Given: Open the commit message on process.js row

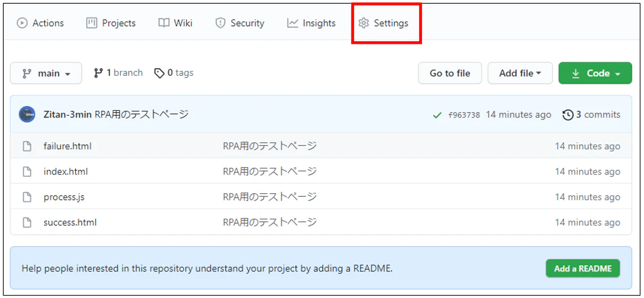Looking at the screenshot, I should 270,197.
